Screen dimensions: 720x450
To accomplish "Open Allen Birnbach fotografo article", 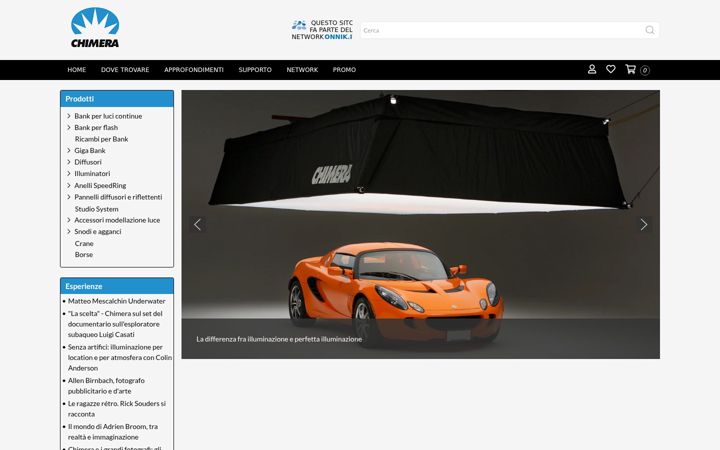I will pos(106,386).
